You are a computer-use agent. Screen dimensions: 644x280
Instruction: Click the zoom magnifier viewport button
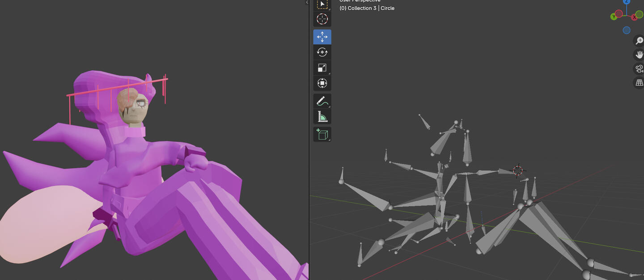[x=639, y=41]
